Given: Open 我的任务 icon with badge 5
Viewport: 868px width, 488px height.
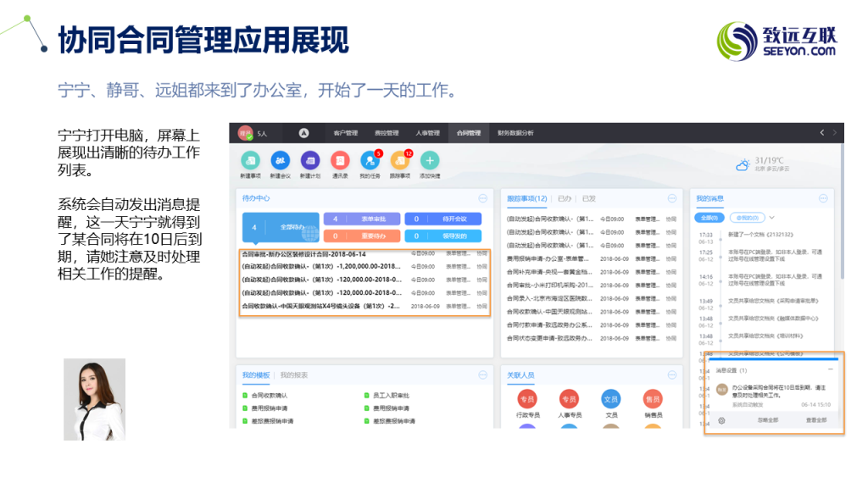Looking at the screenshot, I should click(x=370, y=161).
